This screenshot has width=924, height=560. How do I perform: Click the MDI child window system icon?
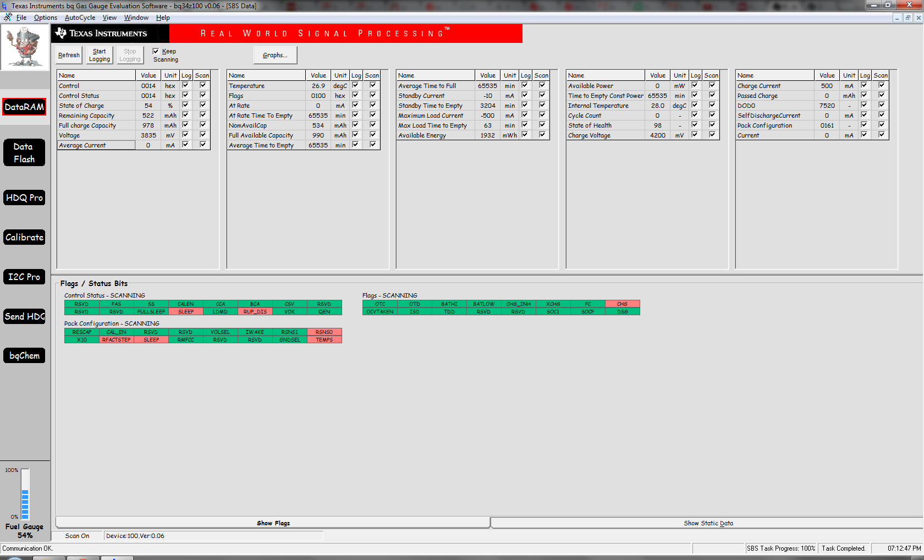pos(8,18)
